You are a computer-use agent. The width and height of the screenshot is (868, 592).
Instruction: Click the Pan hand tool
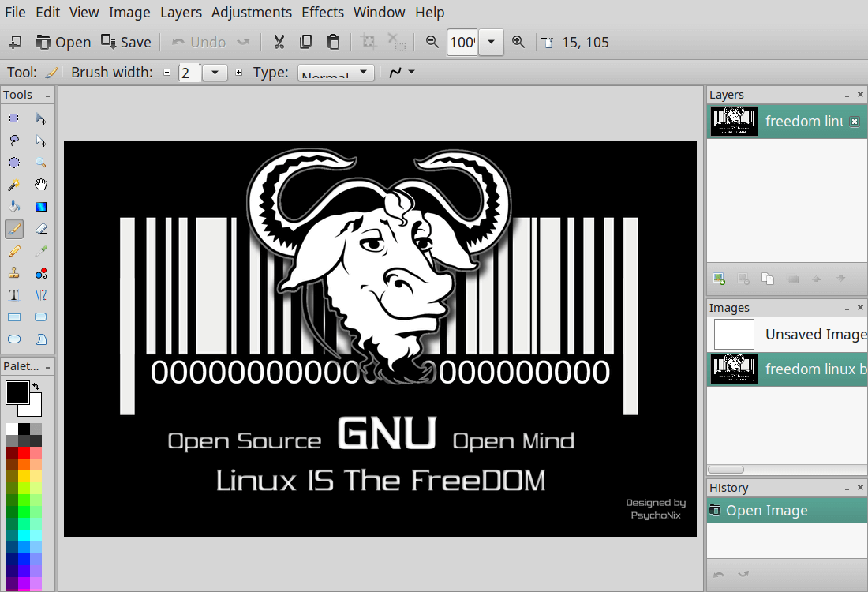(x=41, y=185)
